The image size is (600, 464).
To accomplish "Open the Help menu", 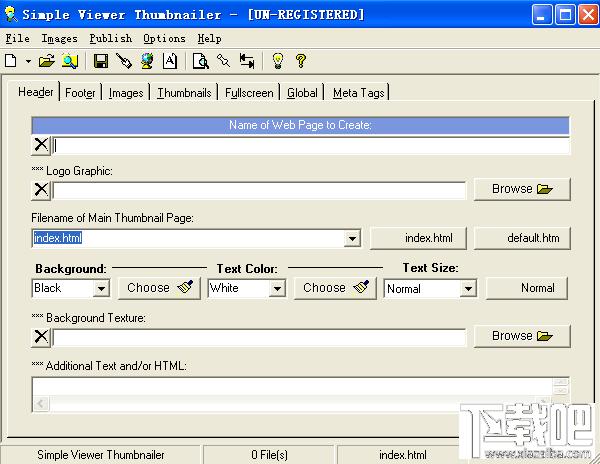I will tap(209, 39).
